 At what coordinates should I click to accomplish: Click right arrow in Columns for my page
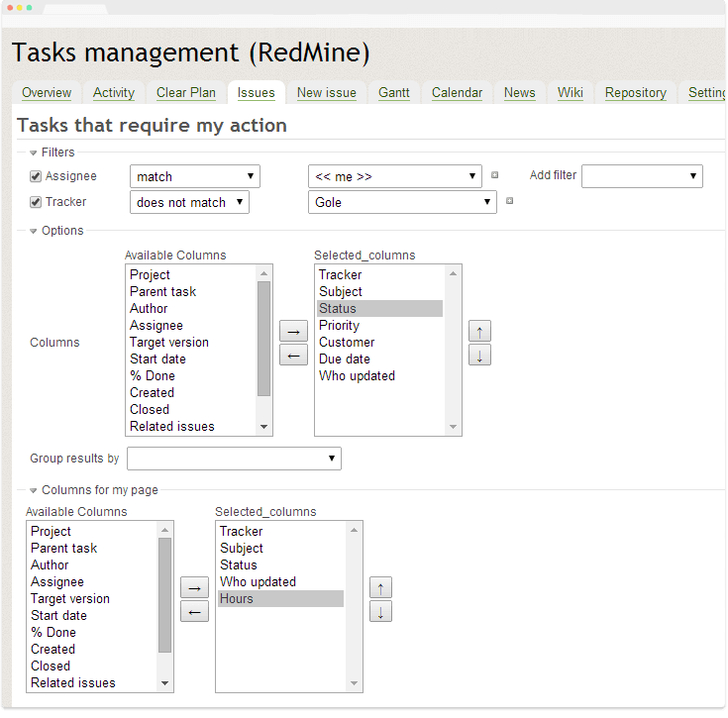tap(194, 587)
